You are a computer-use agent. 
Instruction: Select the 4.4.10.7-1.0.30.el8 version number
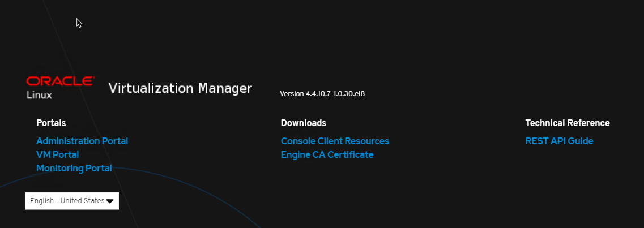tap(335, 93)
